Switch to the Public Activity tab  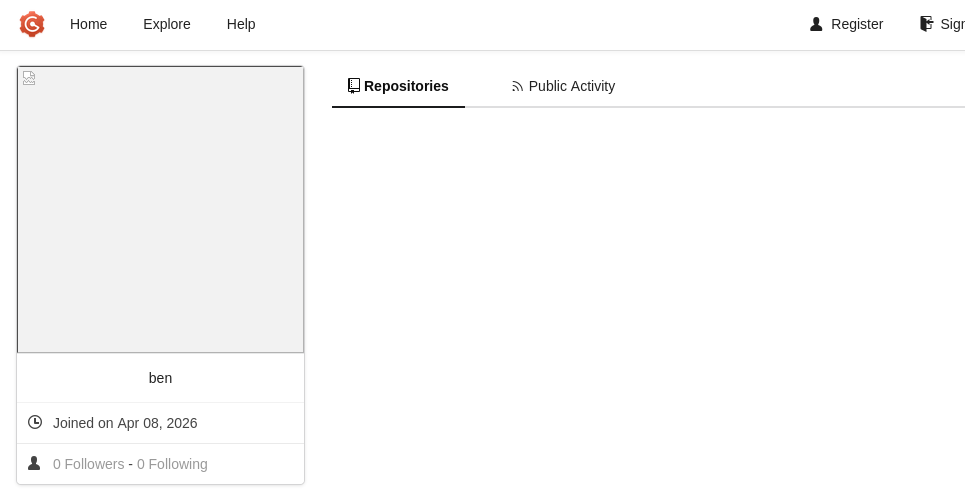tap(563, 86)
